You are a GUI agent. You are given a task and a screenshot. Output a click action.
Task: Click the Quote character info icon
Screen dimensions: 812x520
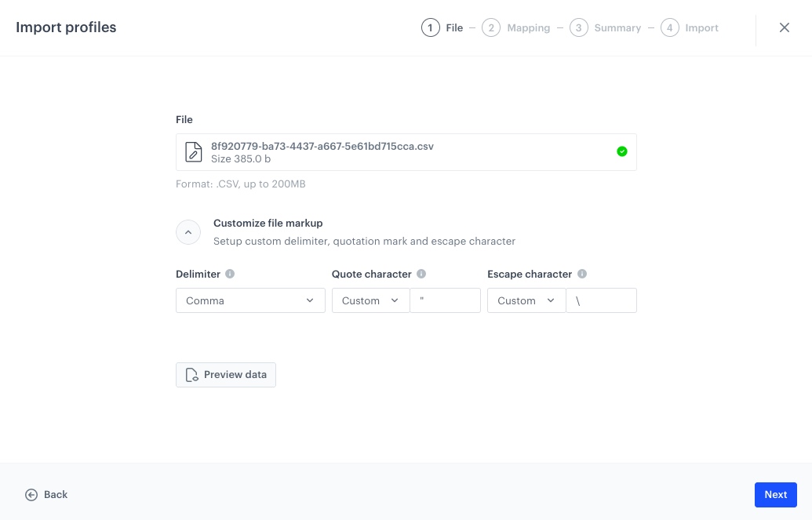tap(421, 274)
